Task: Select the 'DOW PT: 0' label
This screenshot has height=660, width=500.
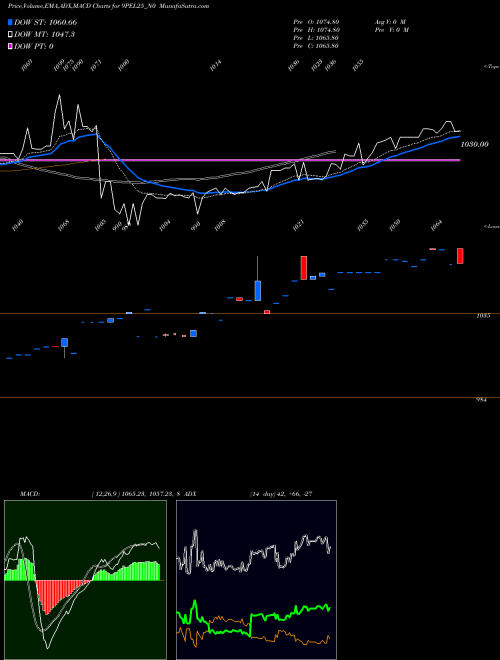Action: pyautogui.click(x=34, y=46)
